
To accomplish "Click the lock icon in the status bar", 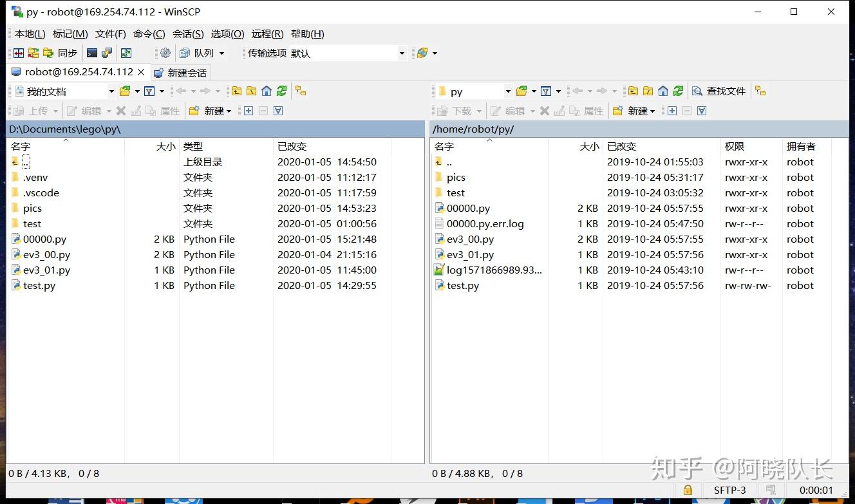I will [688, 490].
